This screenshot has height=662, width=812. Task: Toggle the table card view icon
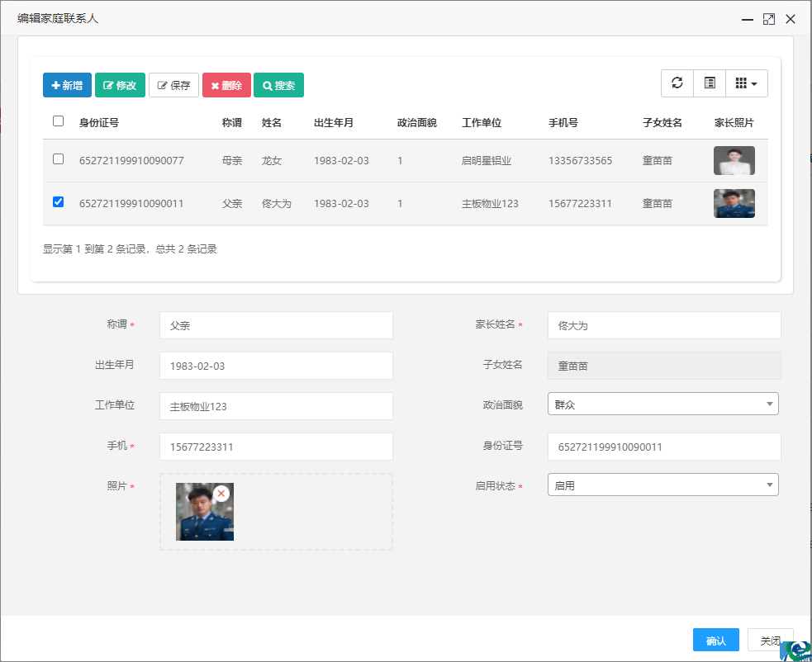[x=710, y=83]
